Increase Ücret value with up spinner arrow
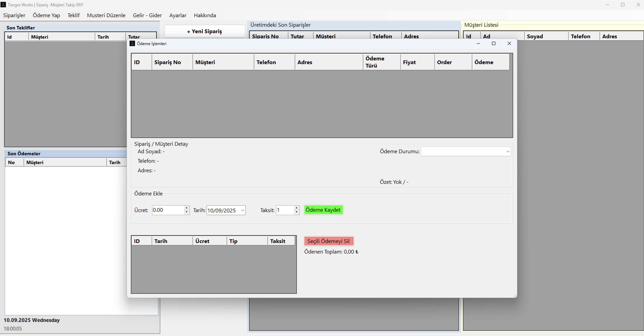Image resolution: width=644 pixels, height=336 pixels. point(187,208)
